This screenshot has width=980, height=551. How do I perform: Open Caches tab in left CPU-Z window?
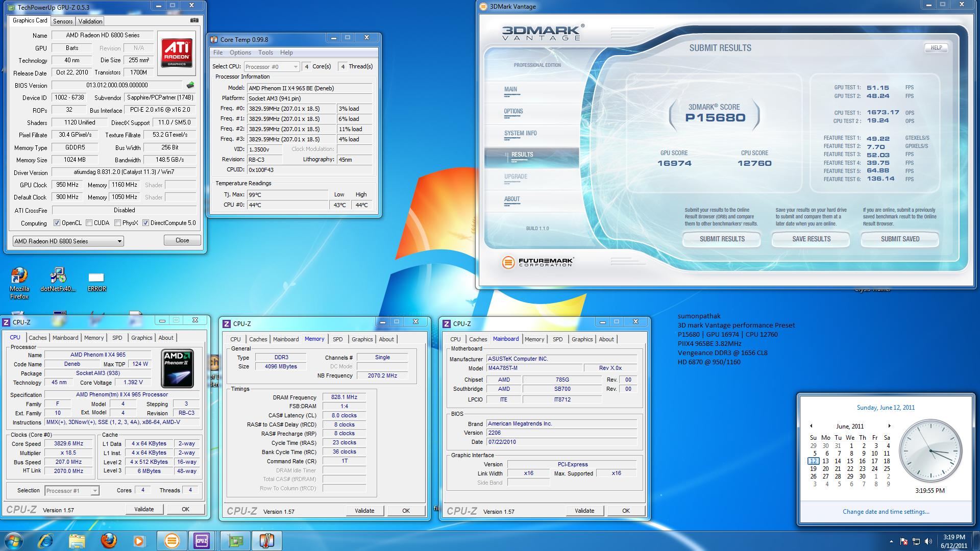click(37, 338)
